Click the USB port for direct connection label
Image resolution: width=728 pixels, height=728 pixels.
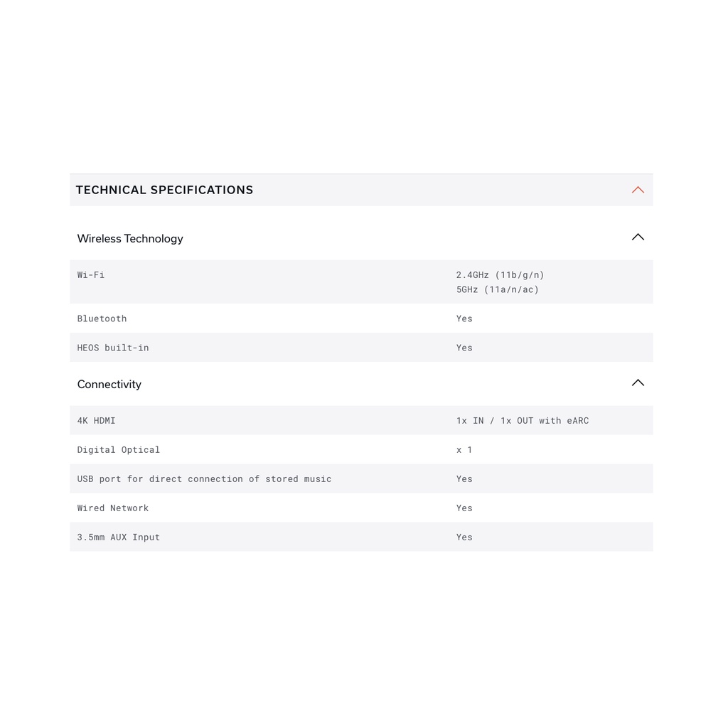204,479
